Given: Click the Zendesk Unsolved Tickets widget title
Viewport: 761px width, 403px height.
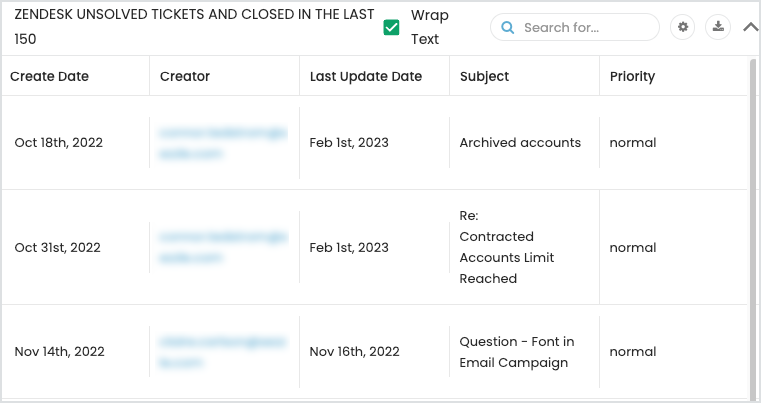Looking at the screenshot, I should pyautogui.click(x=194, y=27).
